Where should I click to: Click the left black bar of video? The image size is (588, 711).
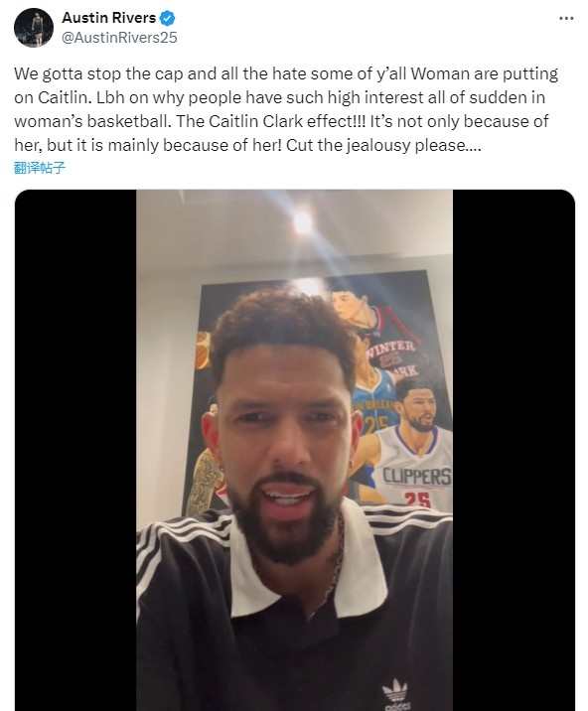(x=75, y=450)
